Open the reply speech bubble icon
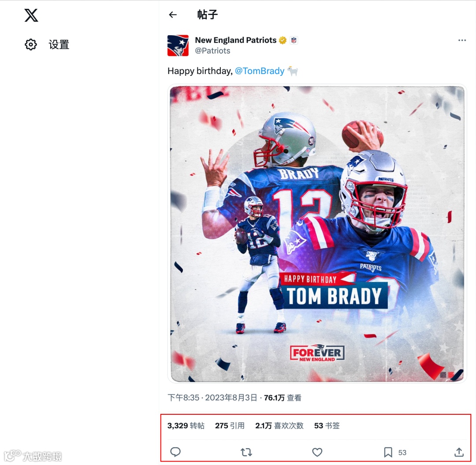The image size is (476, 465). [x=175, y=452]
